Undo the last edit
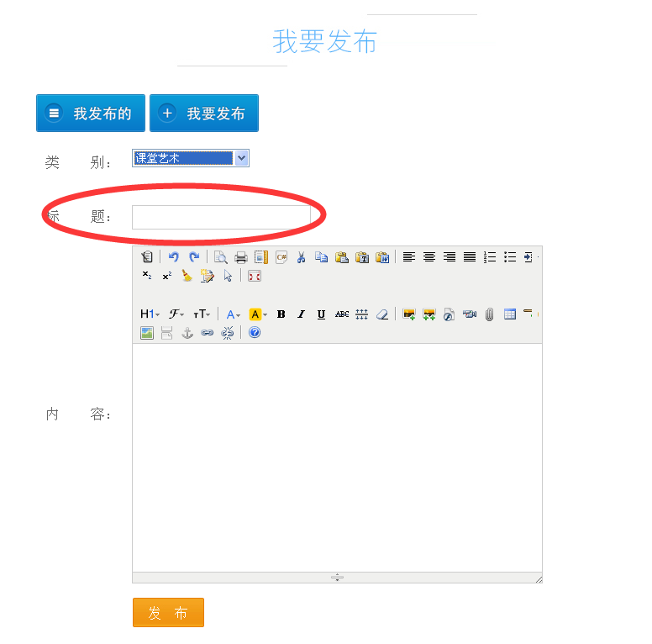The image size is (652, 644). pyautogui.click(x=174, y=257)
